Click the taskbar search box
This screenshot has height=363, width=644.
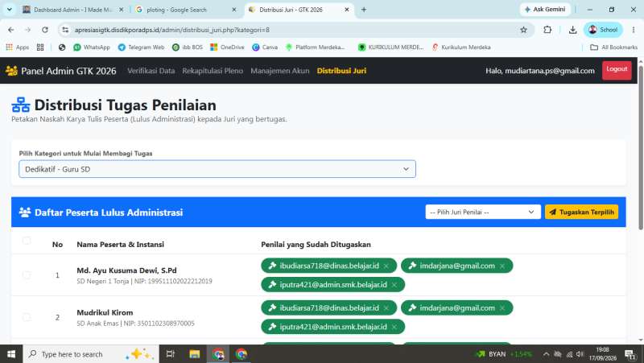tap(91, 354)
